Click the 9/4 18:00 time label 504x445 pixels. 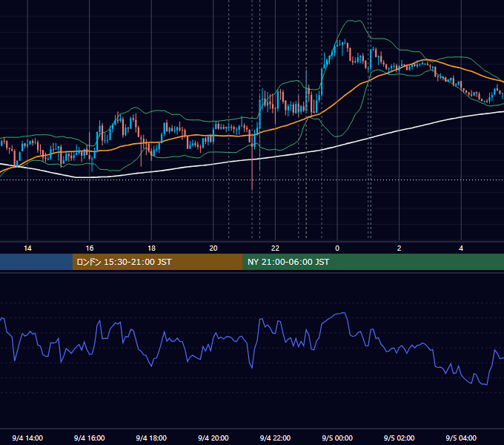[151, 438]
